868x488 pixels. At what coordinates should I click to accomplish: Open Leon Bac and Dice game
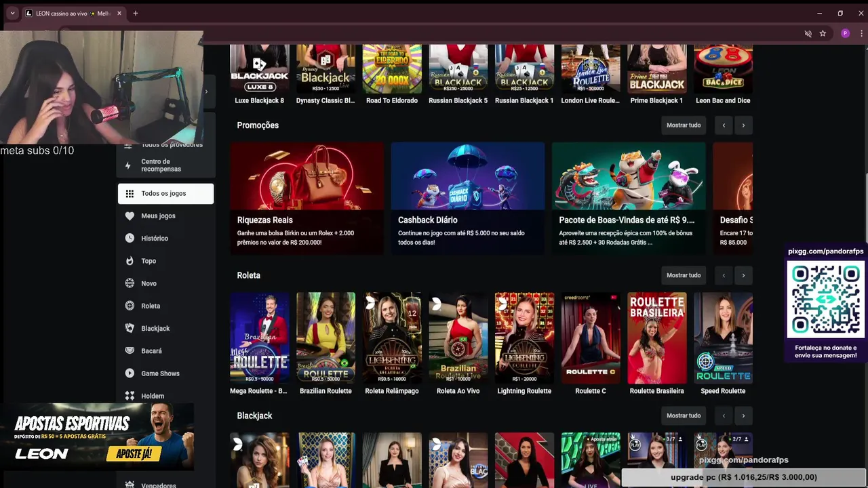point(723,69)
